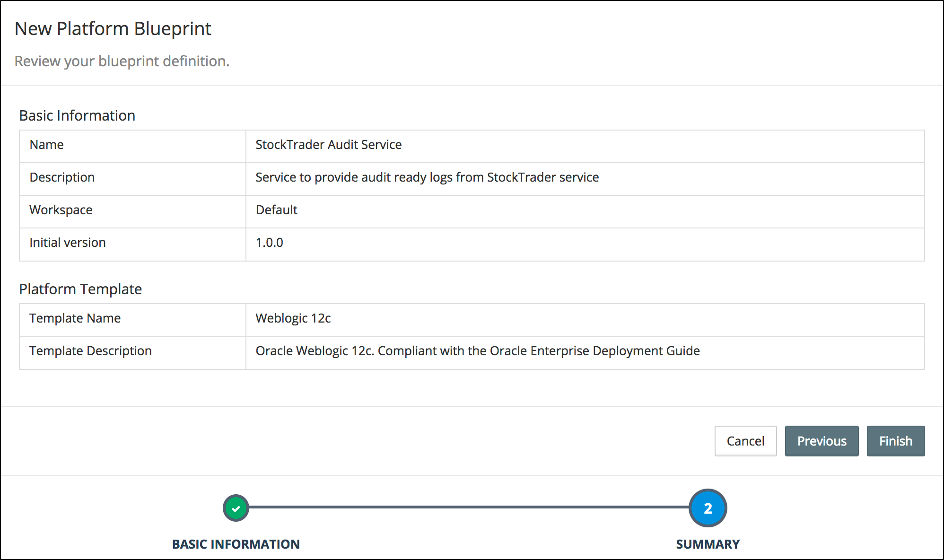Click the Workspace row label
944x560 pixels.
[61, 210]
